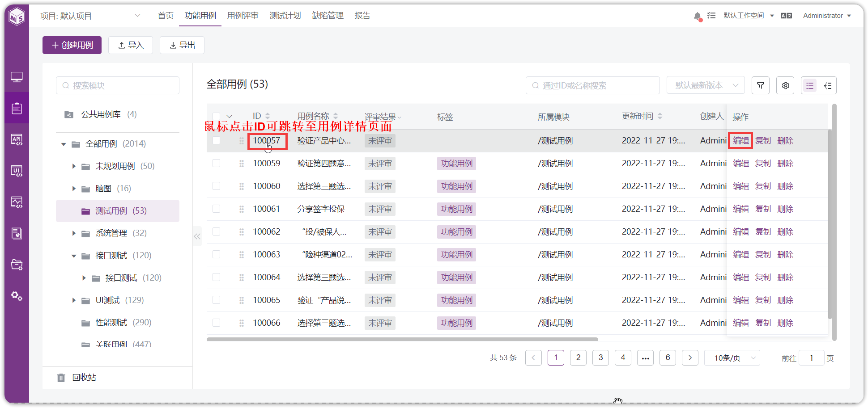
Task: Open the recycle bin 回收站
Action: (x=77, y=378)
